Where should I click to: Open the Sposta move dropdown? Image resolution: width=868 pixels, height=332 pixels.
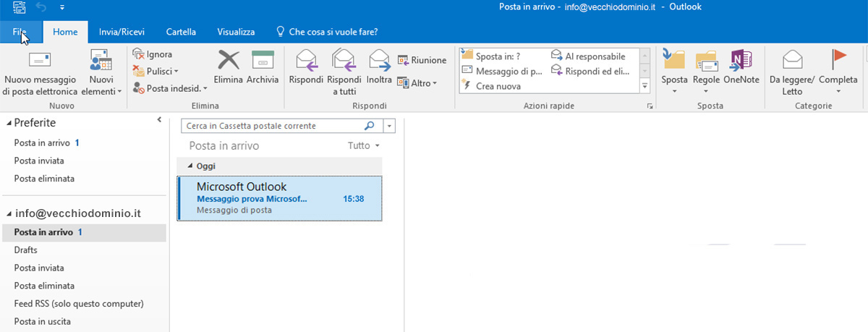[674, 72]
